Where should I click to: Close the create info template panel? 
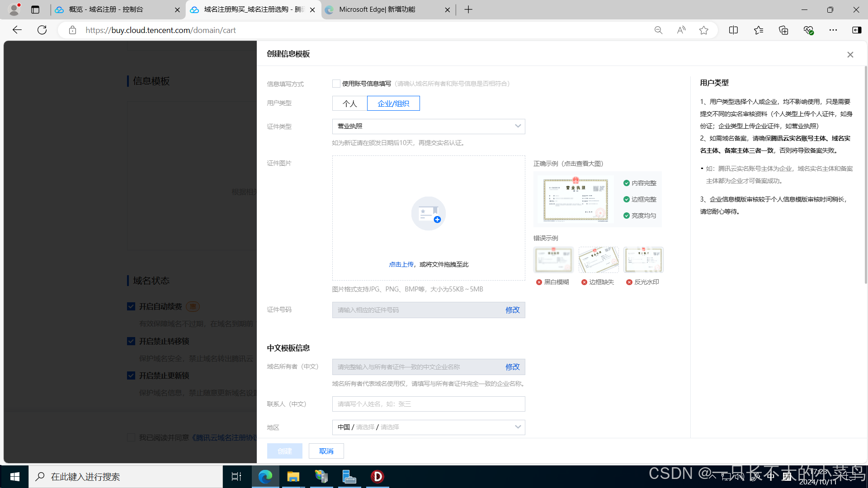850,55
